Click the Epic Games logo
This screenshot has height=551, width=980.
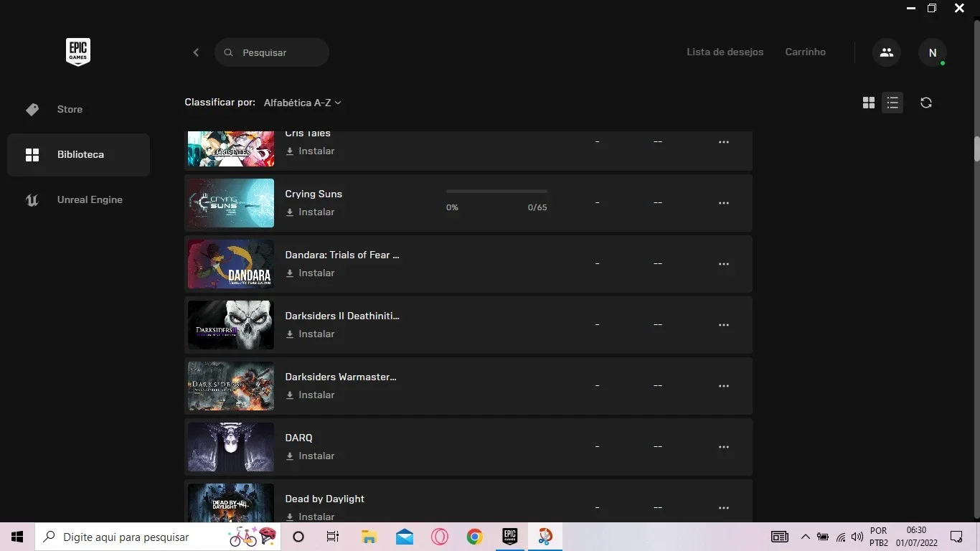click(x=78, y=52)
